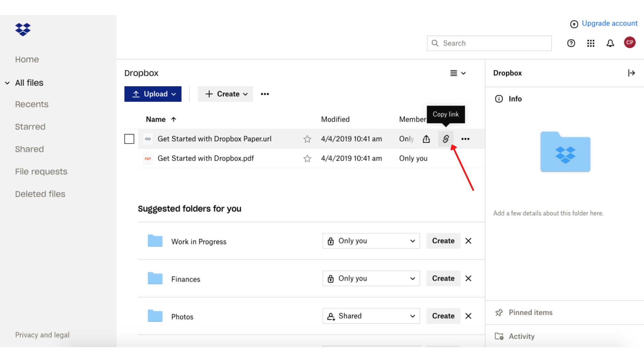
Task: Click the help question mark icon
Action: point(571,43)
